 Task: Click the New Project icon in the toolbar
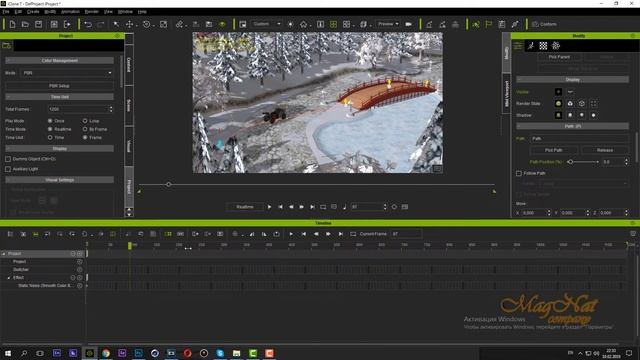tap(12, 24)
